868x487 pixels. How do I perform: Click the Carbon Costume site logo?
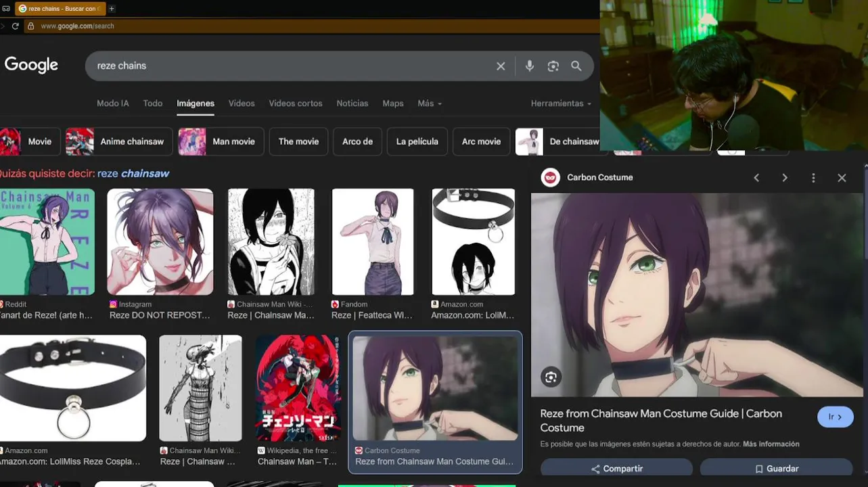pyautogui.click(x=551, y=177)
